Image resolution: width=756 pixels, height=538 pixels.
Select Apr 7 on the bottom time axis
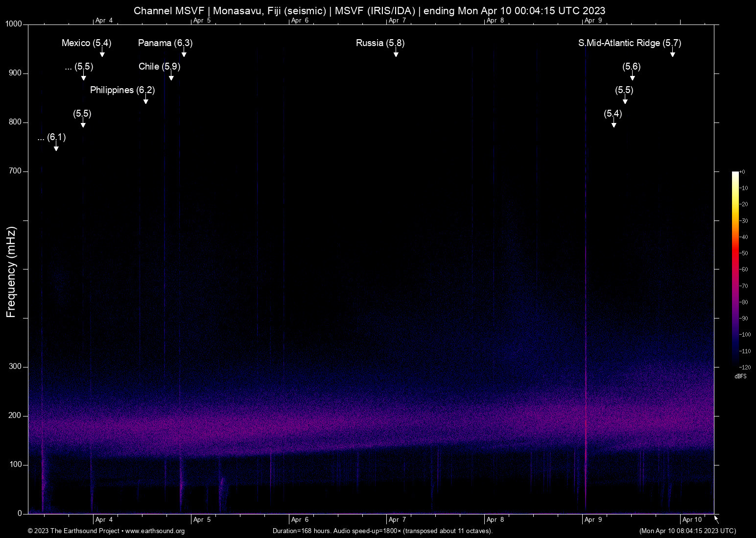point(397,520)
